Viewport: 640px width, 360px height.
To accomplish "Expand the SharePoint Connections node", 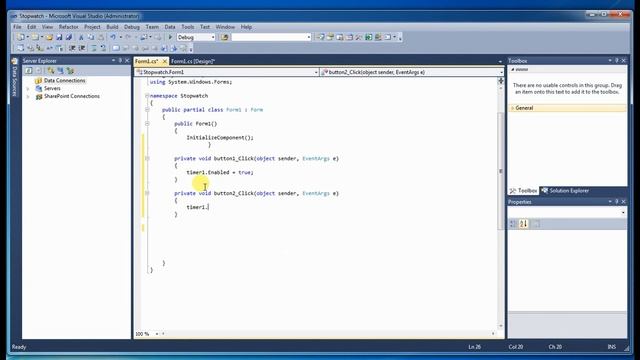I will pos(28,97).
